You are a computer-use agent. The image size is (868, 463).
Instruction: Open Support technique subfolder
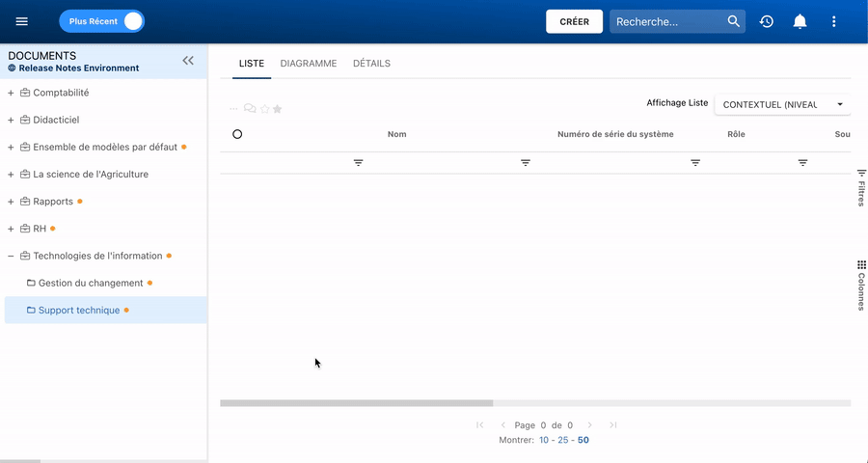click(x=79, y=310)
